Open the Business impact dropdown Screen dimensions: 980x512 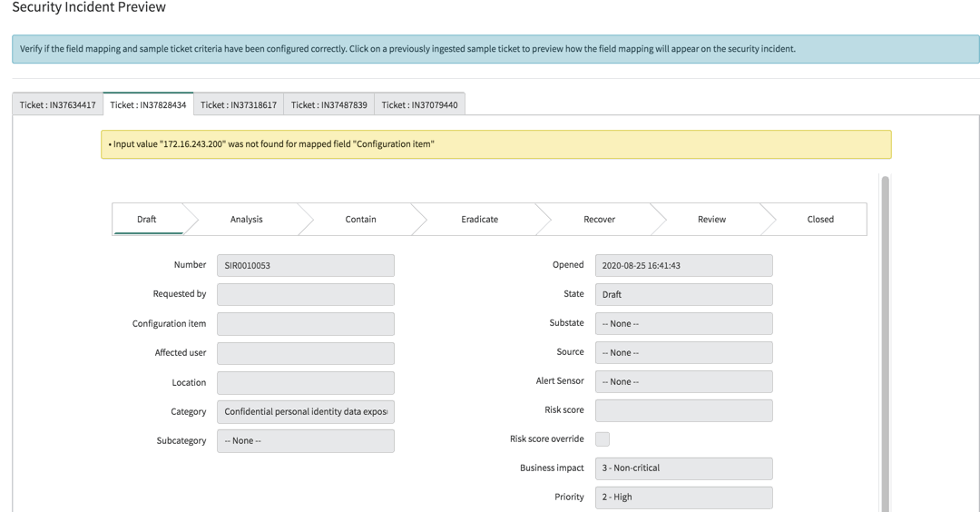point(684,468)
